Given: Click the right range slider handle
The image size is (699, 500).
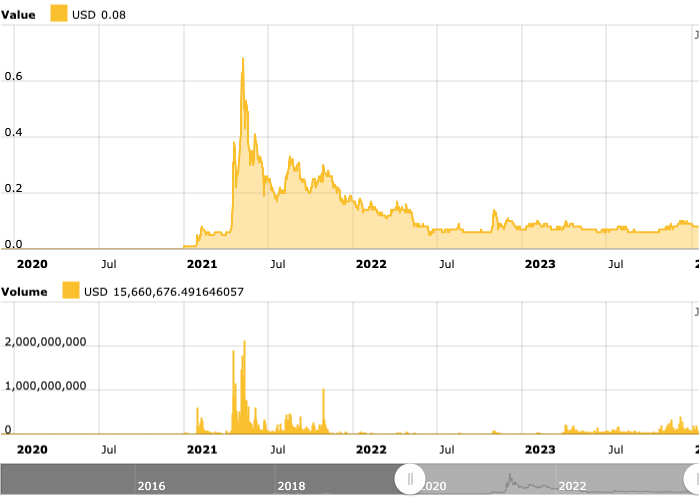Looking at the screenshot, I should (x=693, y=480).
